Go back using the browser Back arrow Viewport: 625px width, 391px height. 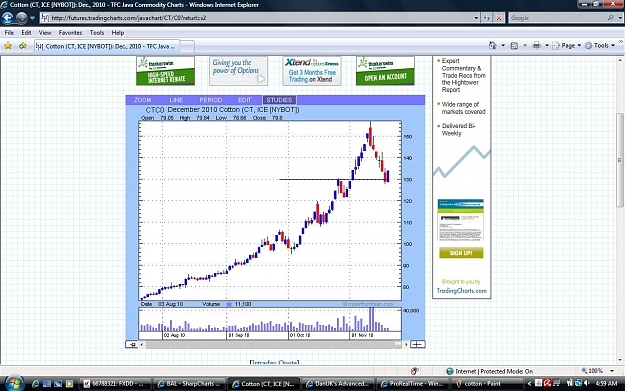8,18
